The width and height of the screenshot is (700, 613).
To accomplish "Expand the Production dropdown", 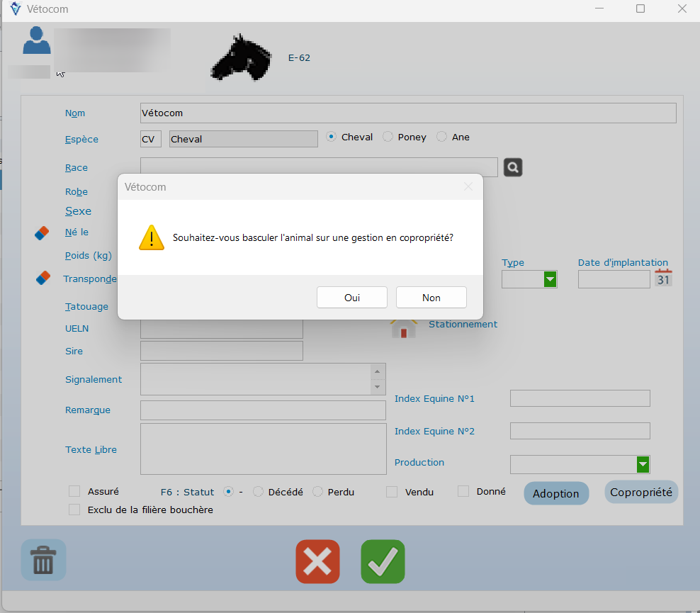I will coord(643,464).
